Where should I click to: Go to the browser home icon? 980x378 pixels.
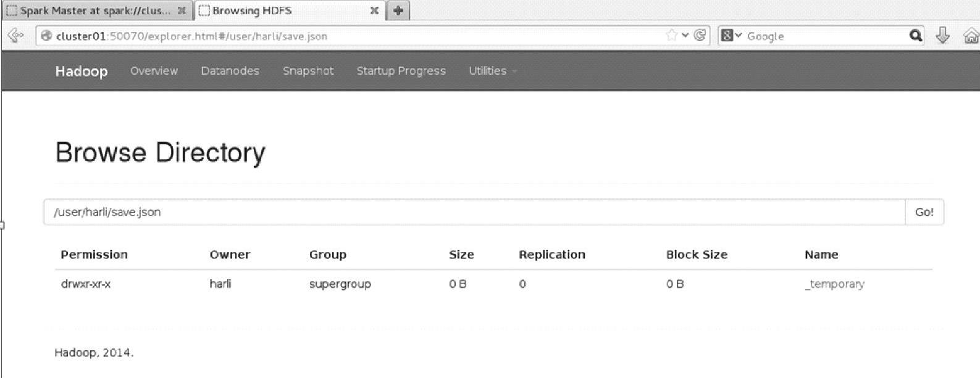[971, 36]
